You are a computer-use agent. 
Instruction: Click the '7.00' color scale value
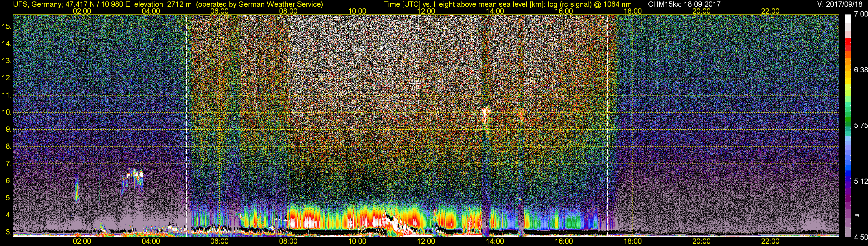click(860, 14)
